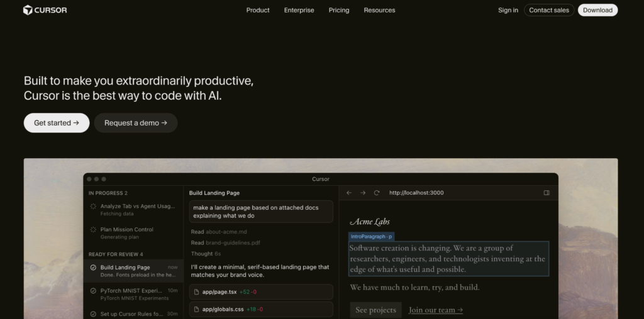Click the Analyze Tab task spinner icon

tap(93, 206)
